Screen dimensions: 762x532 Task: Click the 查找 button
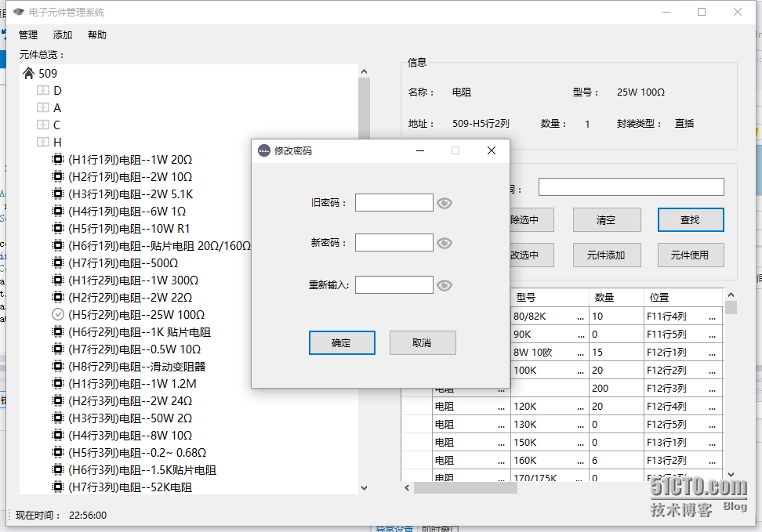click(x=691, y=220)
